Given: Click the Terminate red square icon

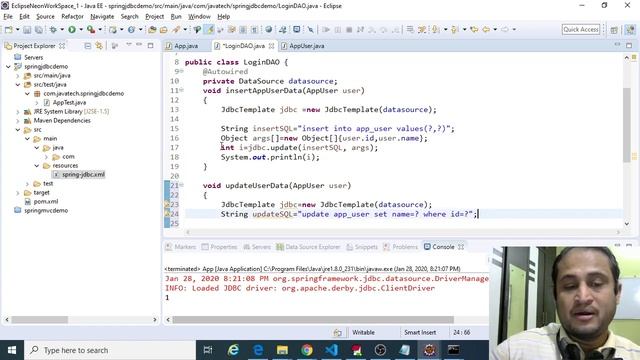Looking at the screenshot, I should (x=349, y=30).
